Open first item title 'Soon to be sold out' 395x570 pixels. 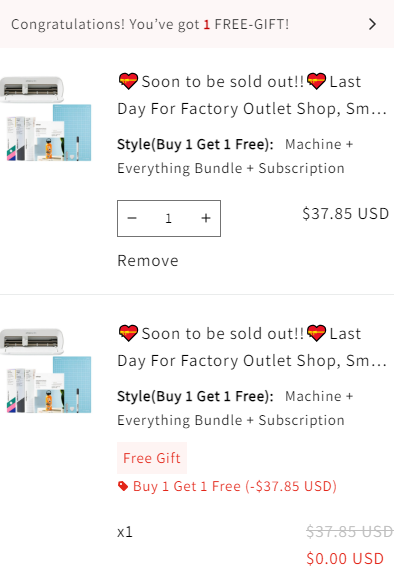[252, 95]
